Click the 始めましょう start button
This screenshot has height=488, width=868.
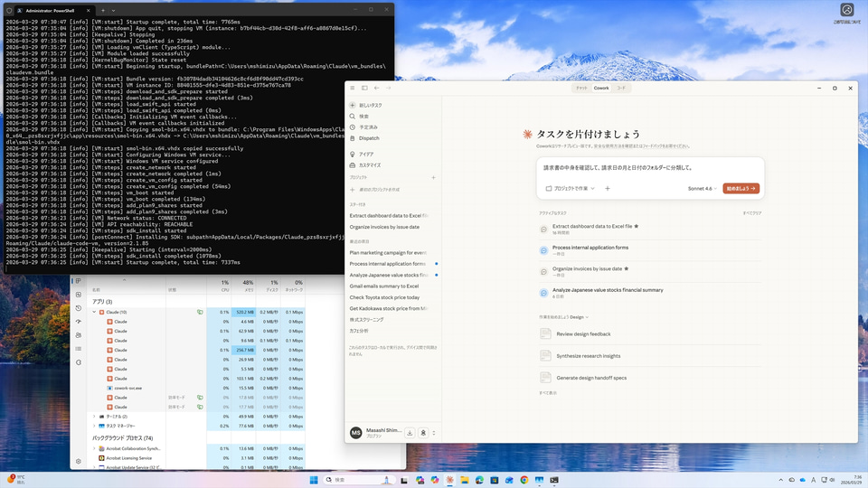[x=741, y=189]
